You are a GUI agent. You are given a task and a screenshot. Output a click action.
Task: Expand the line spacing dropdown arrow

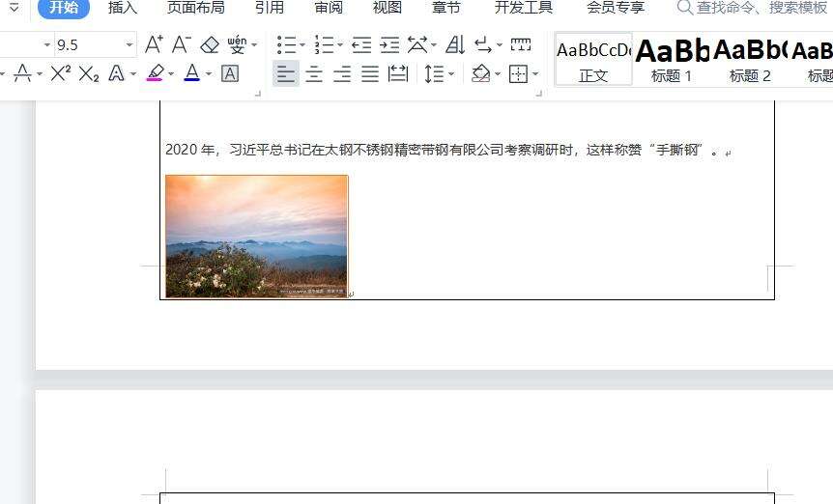(451, 73)
